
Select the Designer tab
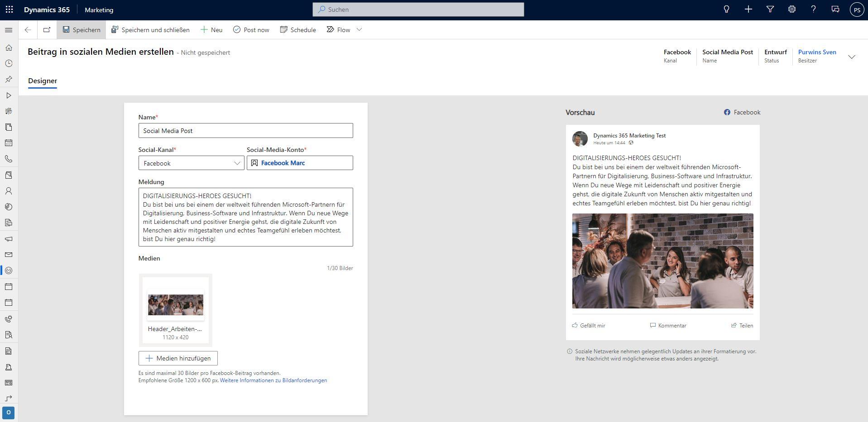tap(43, 81)
